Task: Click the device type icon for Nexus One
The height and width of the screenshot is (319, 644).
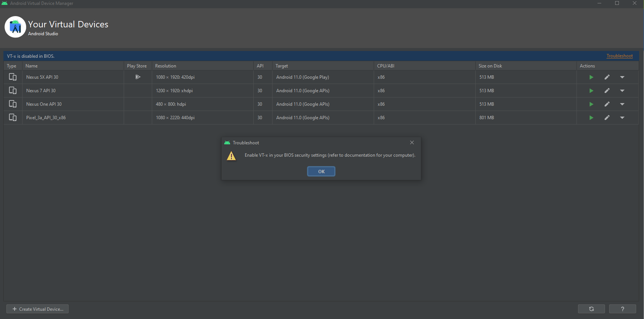Action: 13,104
